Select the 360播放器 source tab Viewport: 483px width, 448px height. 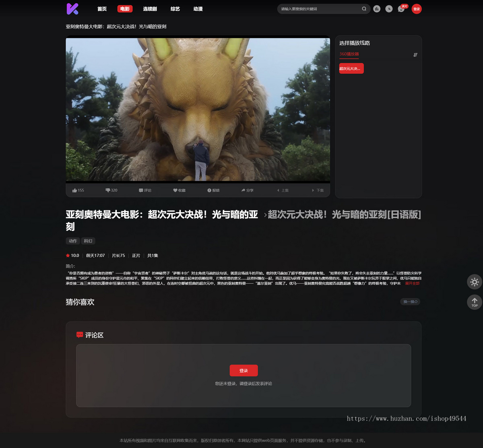pos(349,54)
